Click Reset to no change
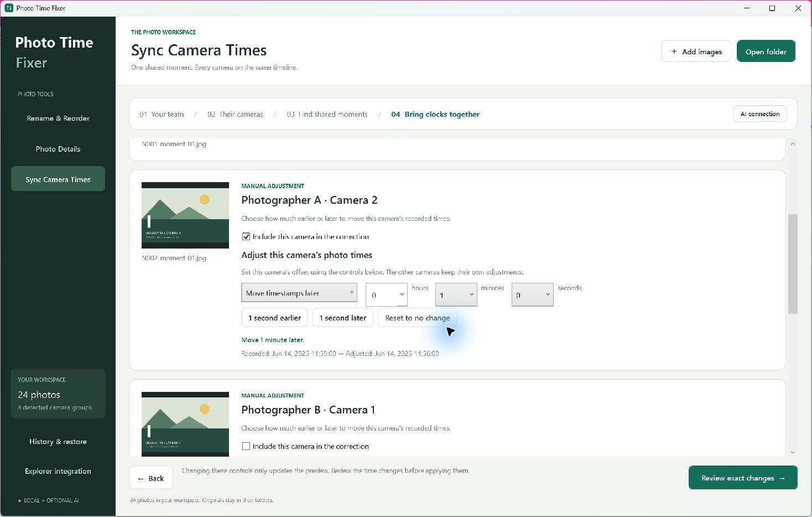Viewport: 812px width, 517px height. point(418,318)
